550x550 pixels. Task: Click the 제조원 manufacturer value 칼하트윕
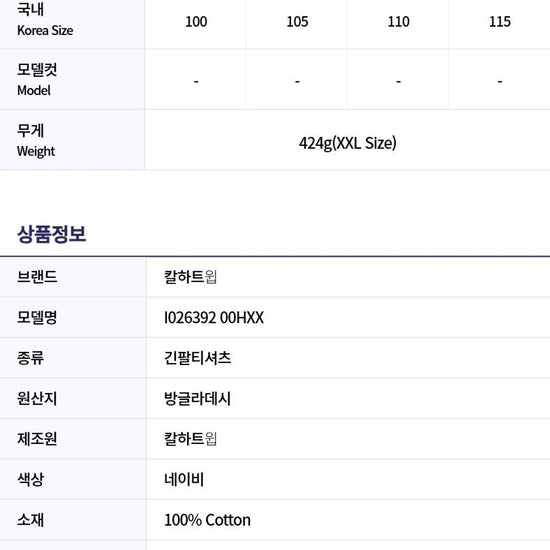(190, 439)
